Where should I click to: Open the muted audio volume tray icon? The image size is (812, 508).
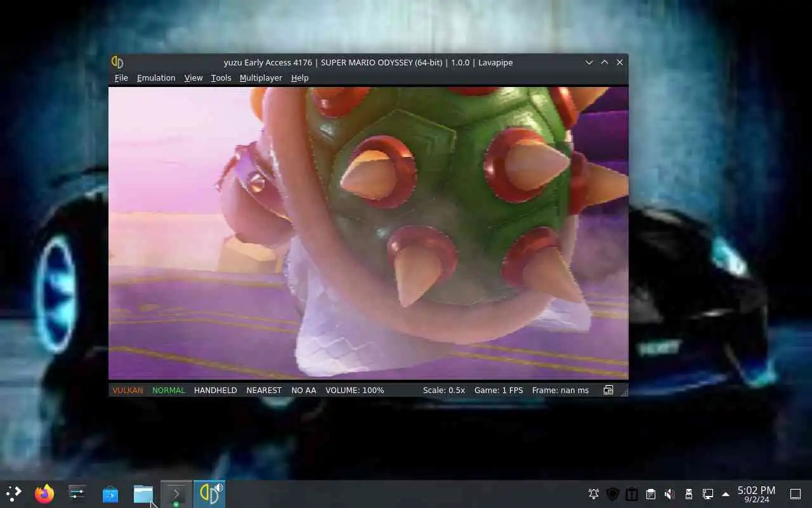(670, 494)
